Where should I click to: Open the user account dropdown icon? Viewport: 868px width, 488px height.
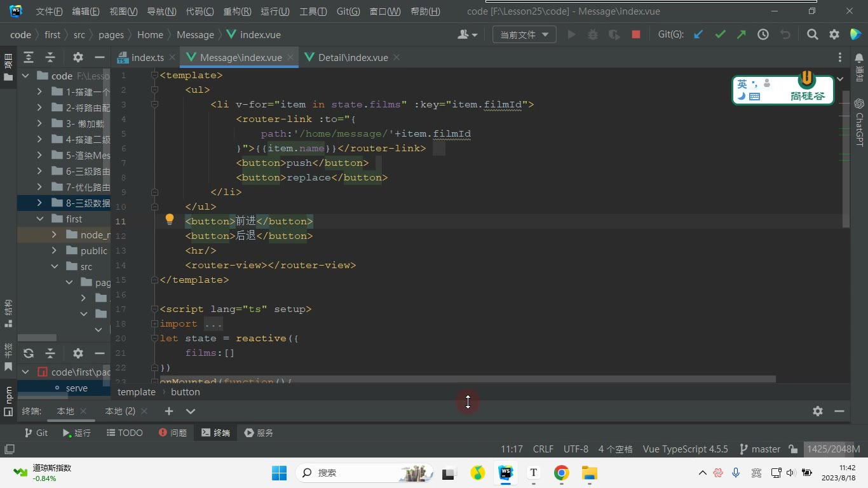click(x=467, y=35)
